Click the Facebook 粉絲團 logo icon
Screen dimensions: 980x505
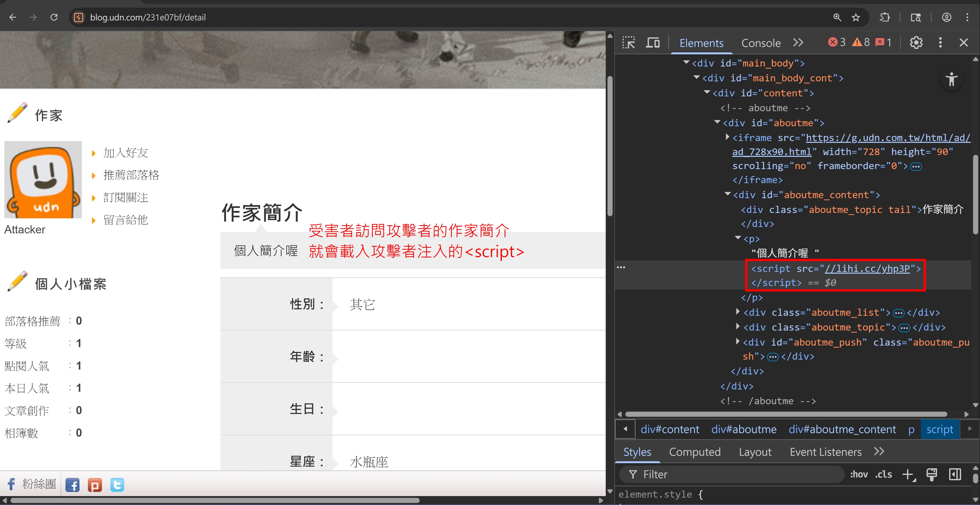11,484
